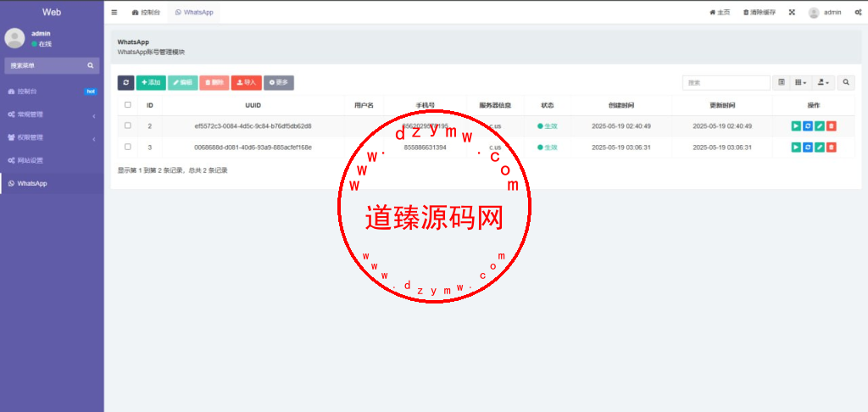Open the export data dropdown
Viewport: 868px width, 412px height.
point(823,82)
